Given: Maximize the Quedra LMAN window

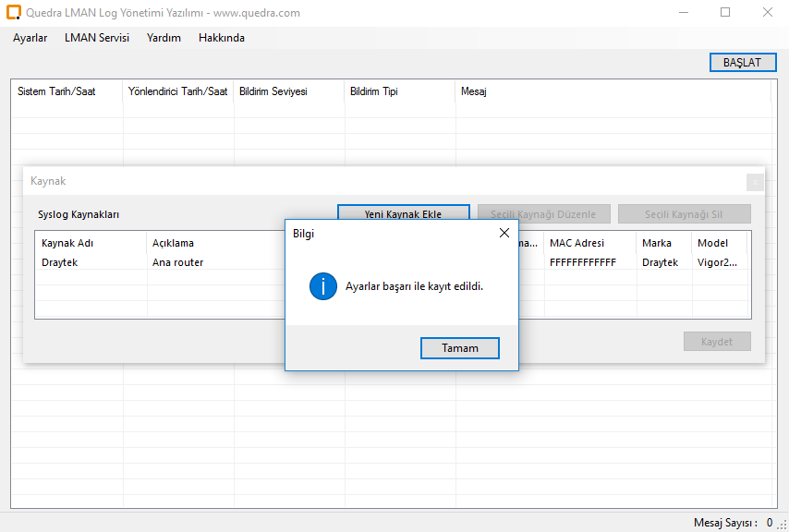Looking at the screenshot, I should (725, 13).
